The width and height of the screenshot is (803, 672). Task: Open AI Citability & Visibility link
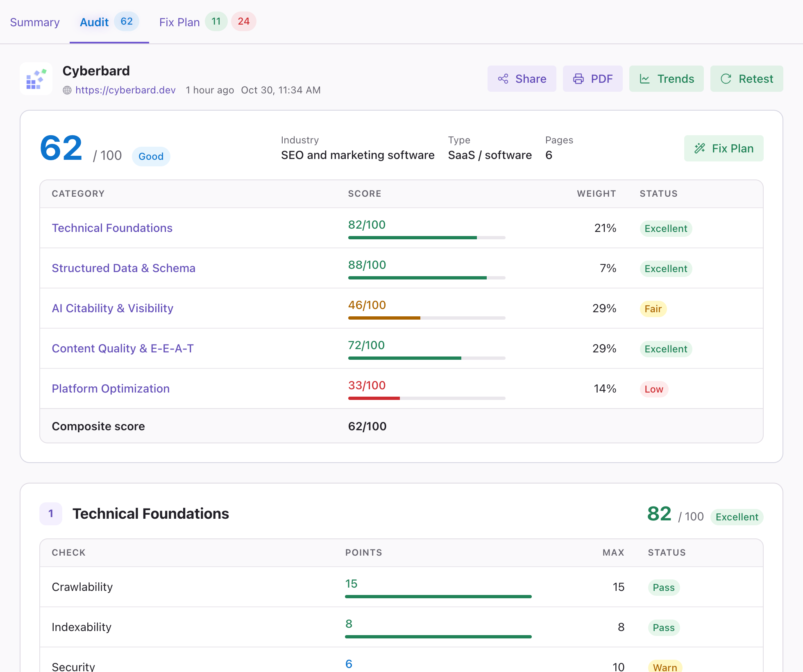(x=113, y=308)
